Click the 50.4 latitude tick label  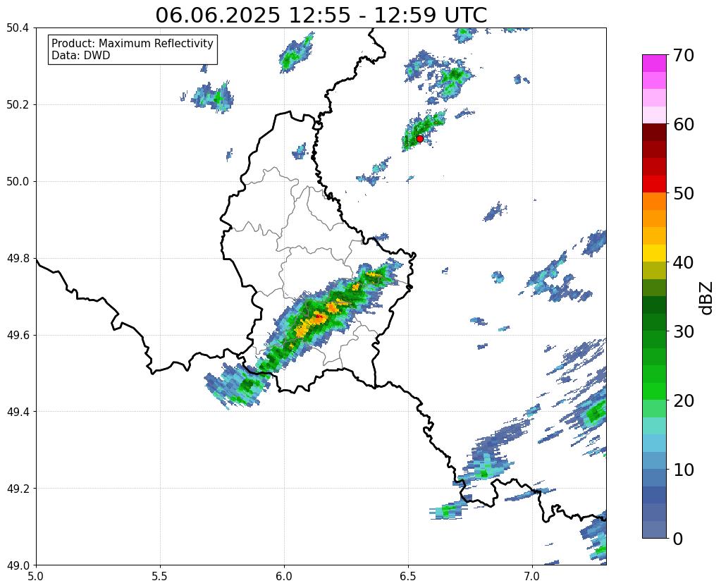pyautogui.click(x=18, y=28)
